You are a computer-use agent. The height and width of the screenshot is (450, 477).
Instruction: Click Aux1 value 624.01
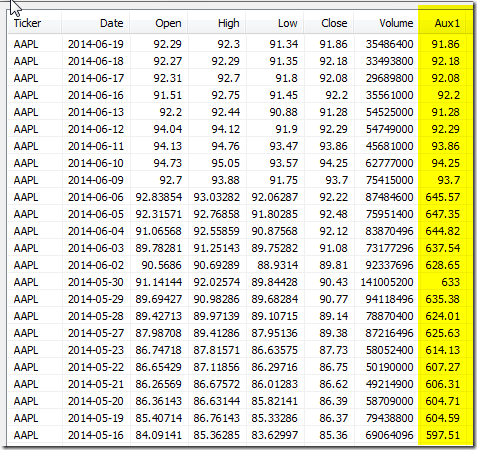click(443, 316)
